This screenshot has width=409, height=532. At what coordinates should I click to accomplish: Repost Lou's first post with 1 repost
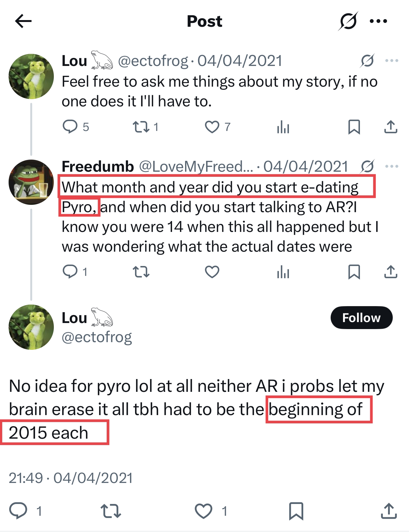tap(140, 127)
